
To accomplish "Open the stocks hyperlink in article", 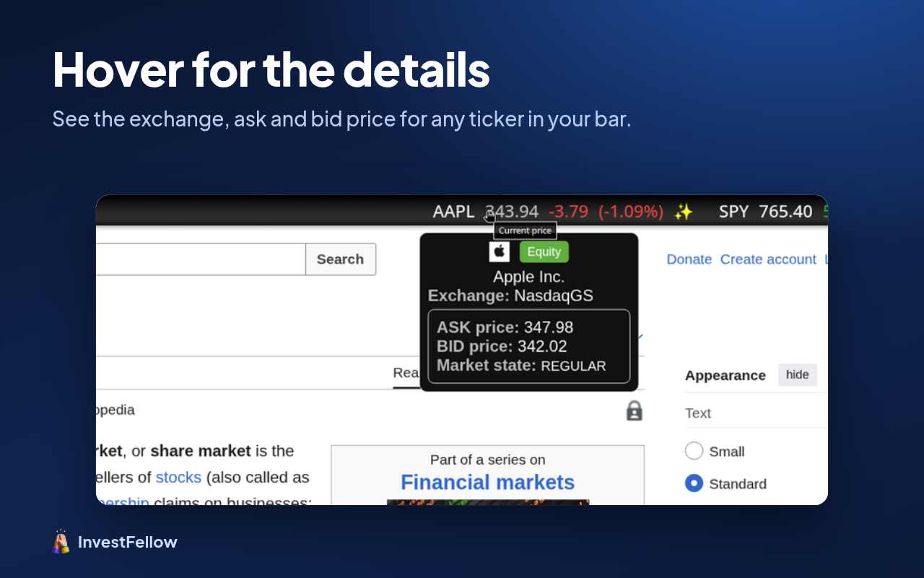I will pyautogui.click(x=178, y=477).
